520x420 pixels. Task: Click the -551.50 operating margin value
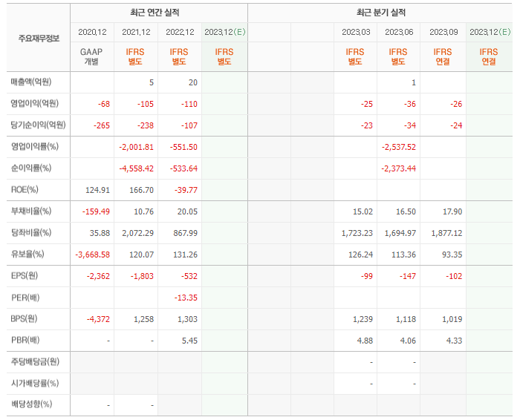183,147
